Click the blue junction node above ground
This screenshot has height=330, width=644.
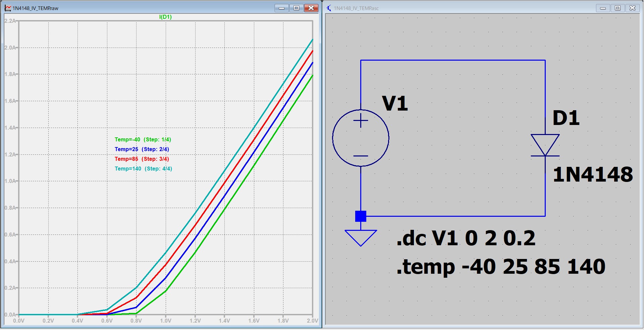pos(361,216)
